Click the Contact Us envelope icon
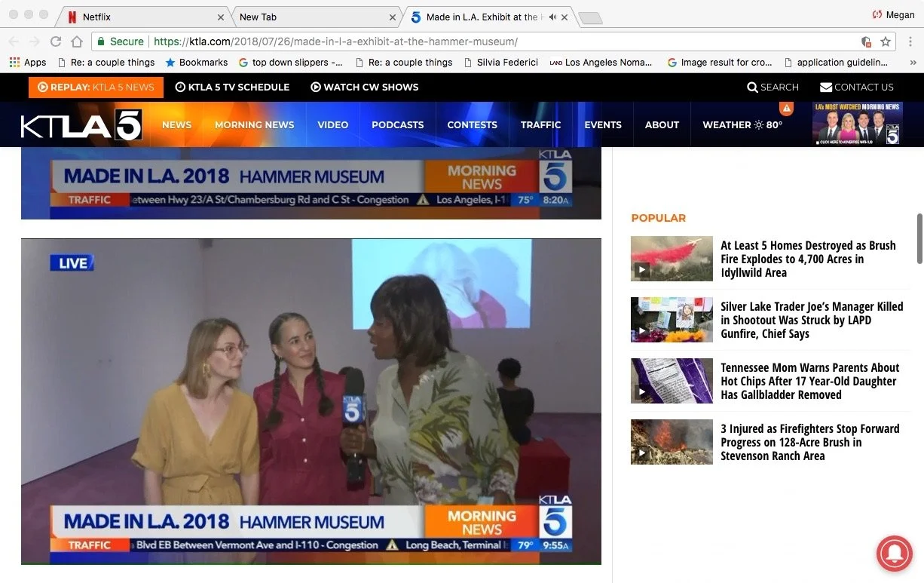The image size is (924, 583). tap(826, 87)
